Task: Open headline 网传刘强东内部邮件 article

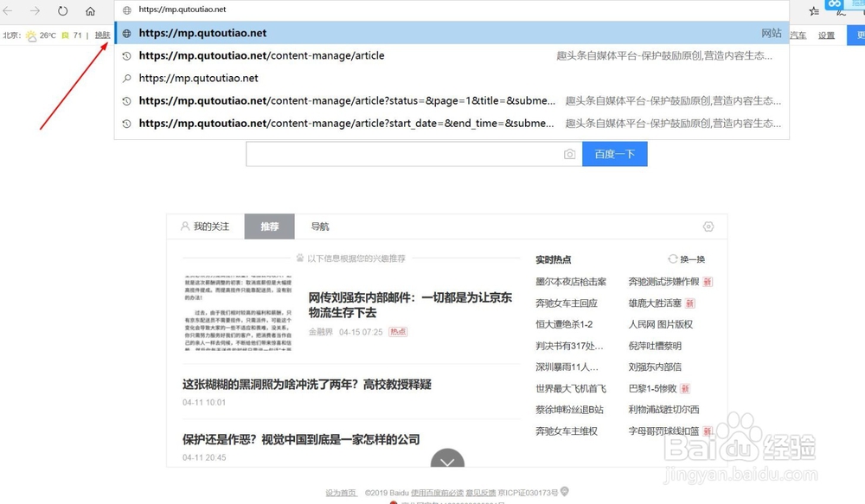Action: [410, 305]
